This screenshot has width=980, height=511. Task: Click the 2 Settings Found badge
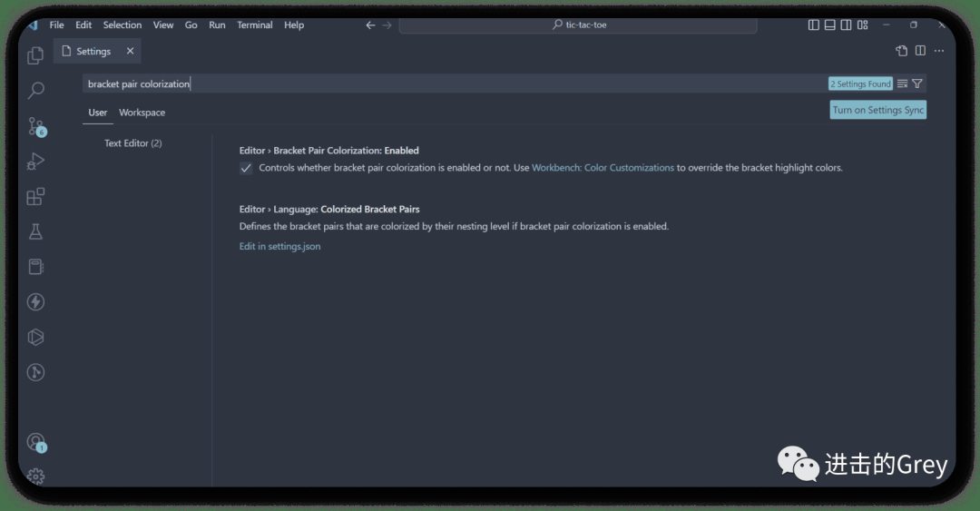tap(860, 84)
